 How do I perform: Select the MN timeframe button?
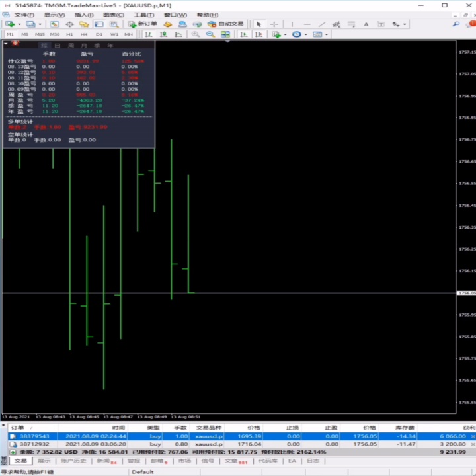click(x=129, y=34)
